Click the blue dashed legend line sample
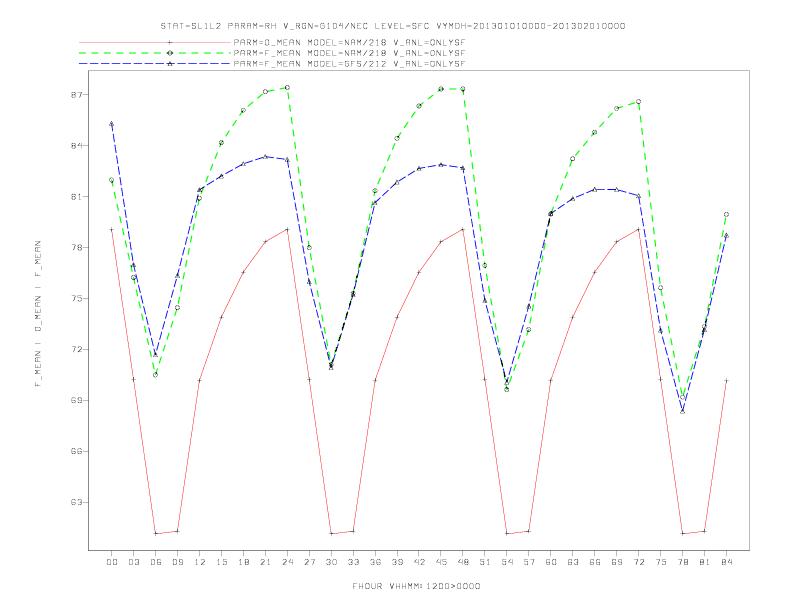 (x=155, y=64)
